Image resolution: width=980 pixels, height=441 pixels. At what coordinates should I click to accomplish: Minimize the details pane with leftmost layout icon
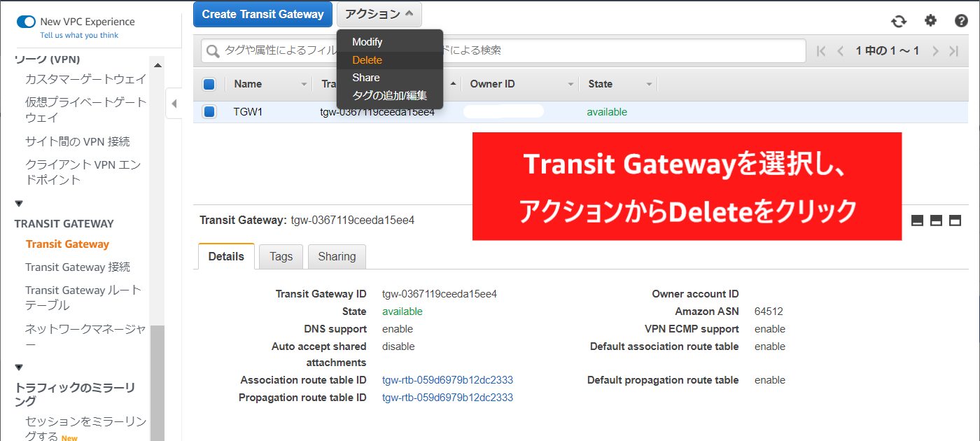click(x=918, y=221)
